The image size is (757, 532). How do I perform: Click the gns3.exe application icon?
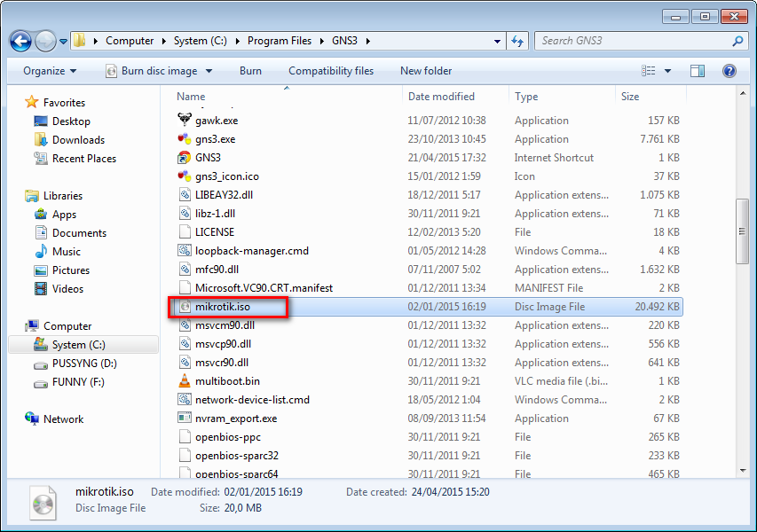coord(185,139)
